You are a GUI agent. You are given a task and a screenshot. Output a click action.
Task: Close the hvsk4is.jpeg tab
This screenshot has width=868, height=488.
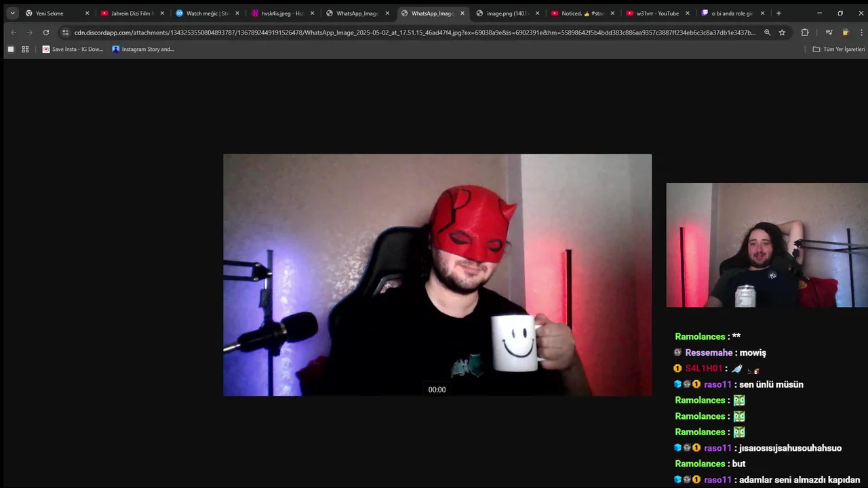tap(312, 13)
